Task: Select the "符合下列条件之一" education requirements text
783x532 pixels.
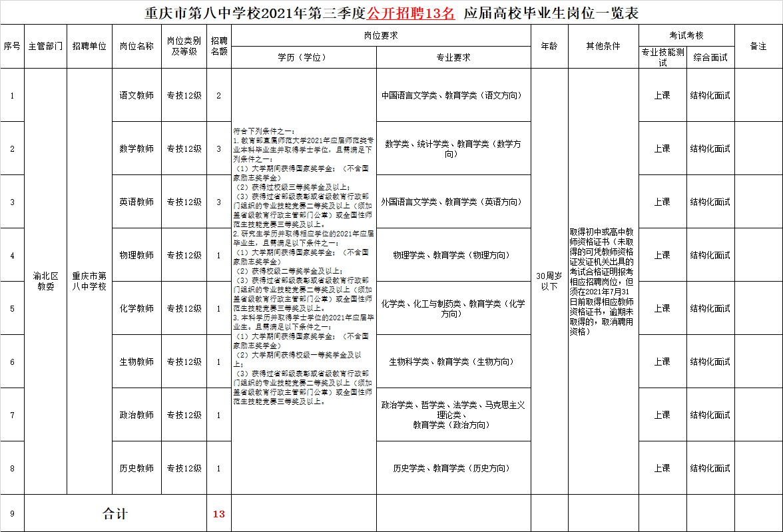Action: click(304, 266)
